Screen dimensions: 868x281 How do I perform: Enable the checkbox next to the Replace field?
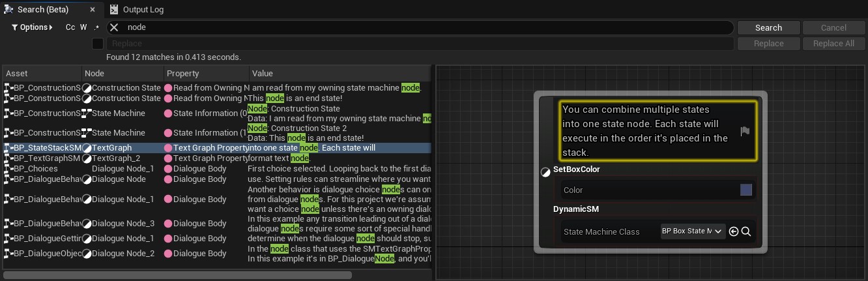point(98,44)
